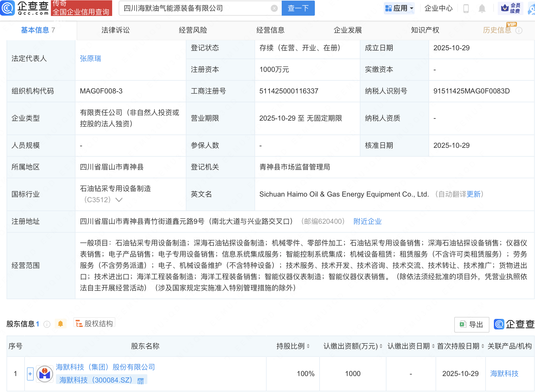
Task: Click the orange bell icon near 股东信息
Action: point(61,324)
